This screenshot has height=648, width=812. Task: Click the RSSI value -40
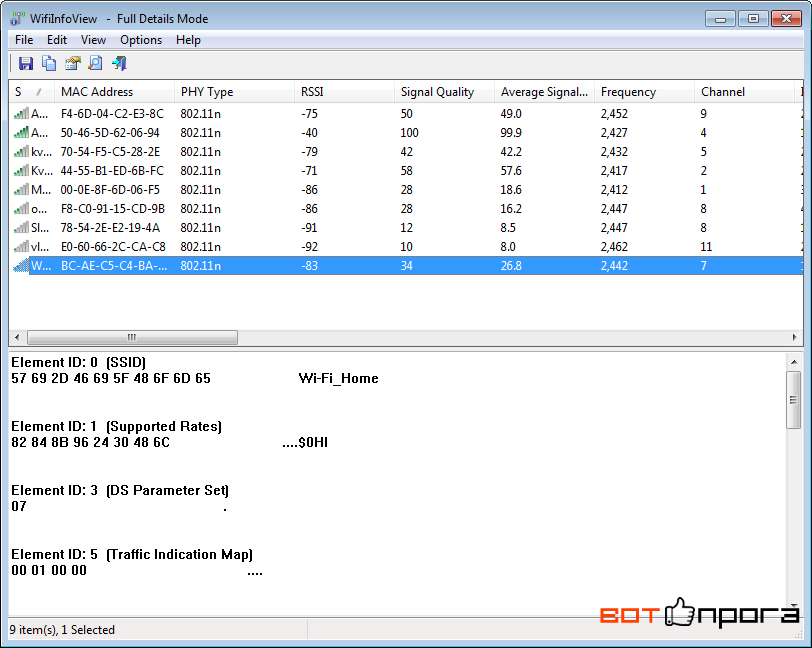pos(309,133)
